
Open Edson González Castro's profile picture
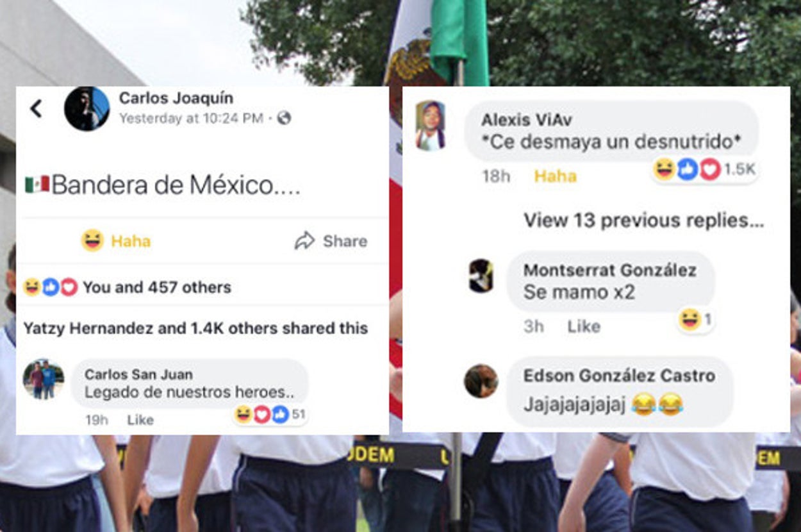[481, 381]
